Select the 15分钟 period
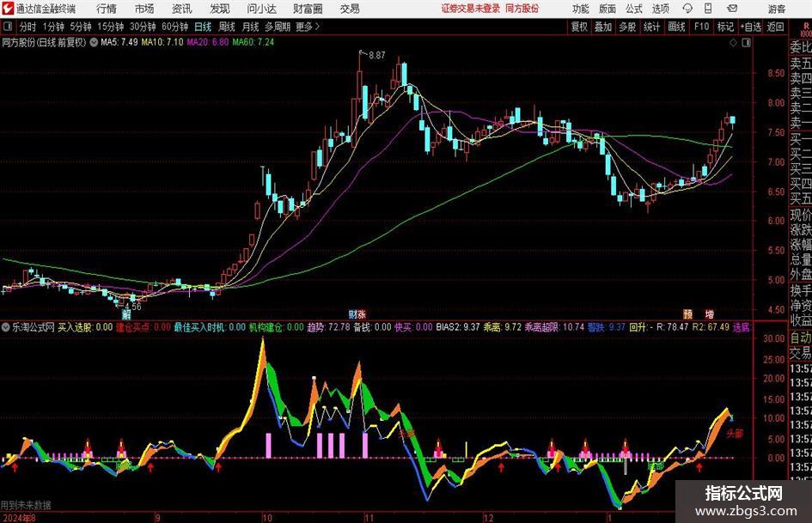This screenshot has height=523, width=812. pos(110,27)
